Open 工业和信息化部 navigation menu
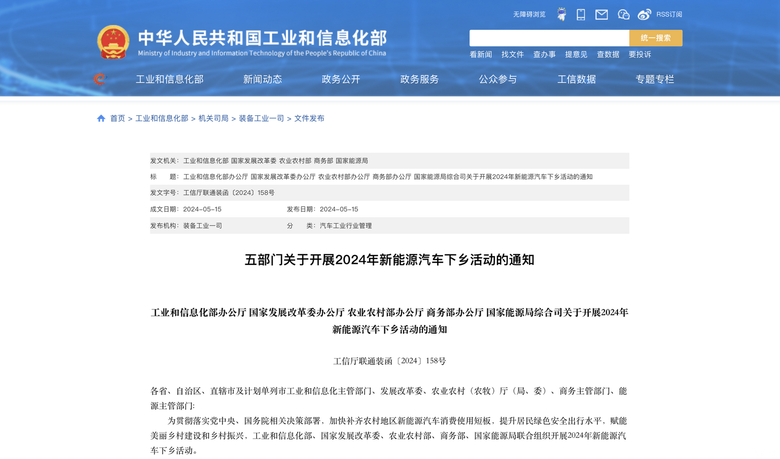The height and width of the screenshot is (459, 780). (170, 79)
